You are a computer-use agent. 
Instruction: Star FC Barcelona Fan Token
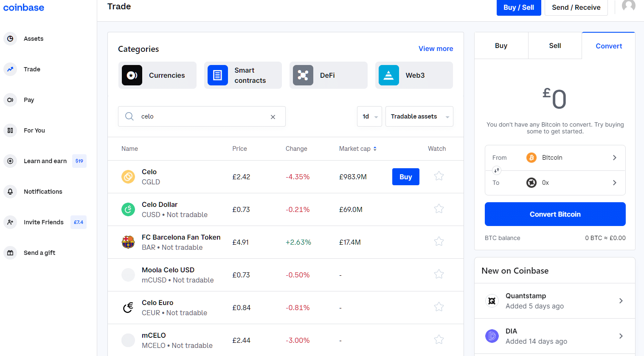(x=439, y=241)
